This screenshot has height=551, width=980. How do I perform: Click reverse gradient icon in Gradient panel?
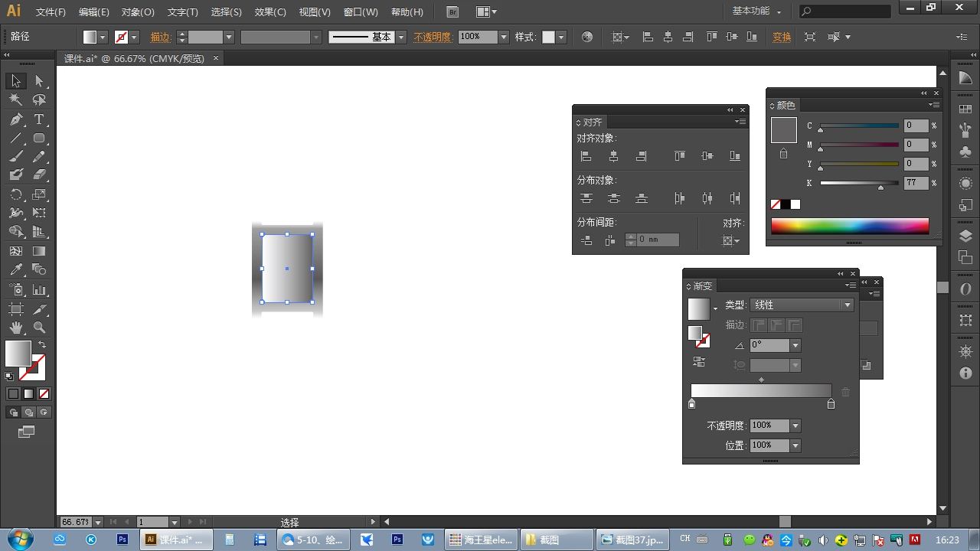pos(698,362)
